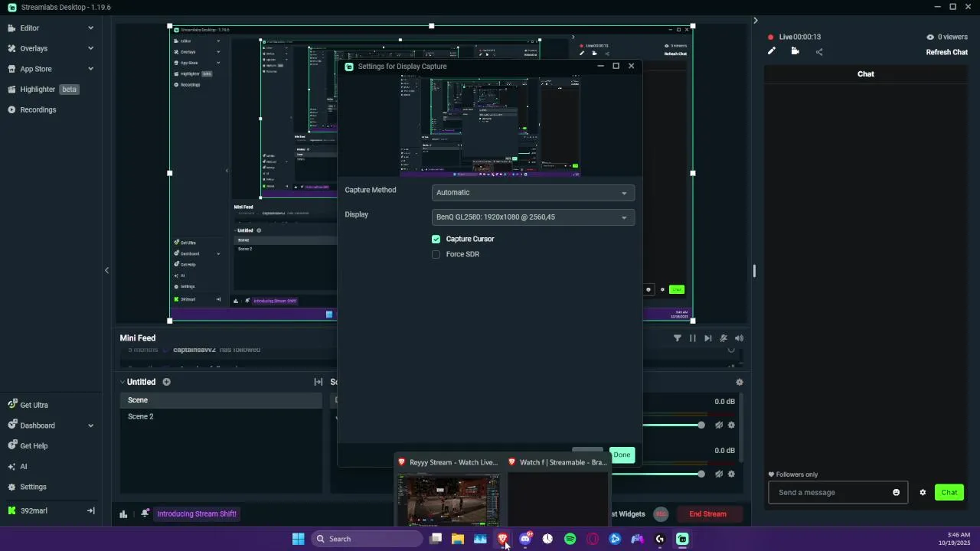Click the Windows Start button
This screenshot has height=551, width=980.
pyautogui.click(x=299, y=539)
